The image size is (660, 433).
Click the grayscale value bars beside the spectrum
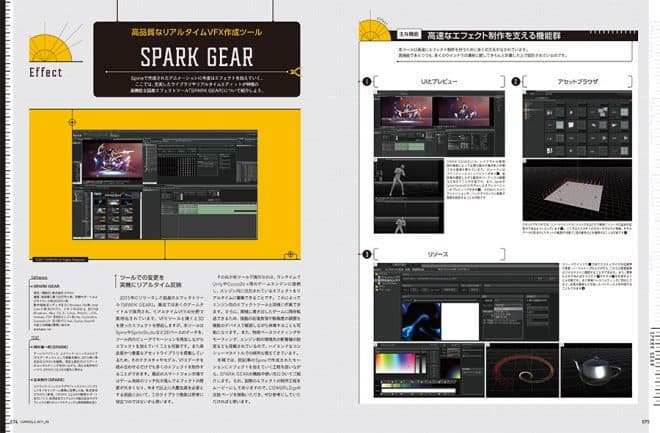[420, 364]
